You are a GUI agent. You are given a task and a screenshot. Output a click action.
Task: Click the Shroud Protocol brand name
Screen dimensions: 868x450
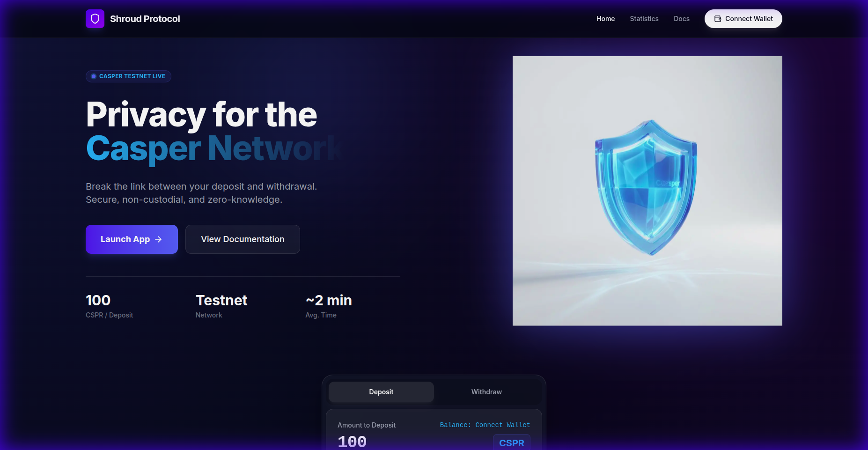click(145, 19)
